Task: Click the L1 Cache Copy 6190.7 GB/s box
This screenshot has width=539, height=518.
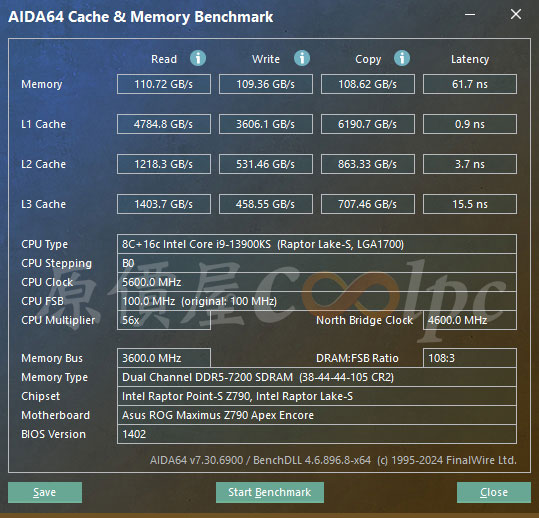Action: pyautogui.click(x=367, y=124)
